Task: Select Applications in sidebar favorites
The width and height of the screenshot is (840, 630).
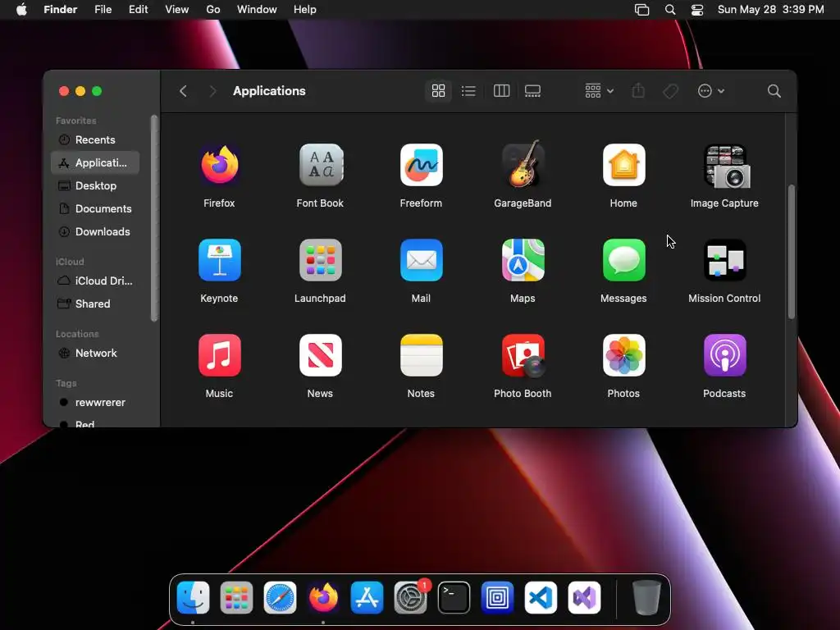Action: (95, 163)
